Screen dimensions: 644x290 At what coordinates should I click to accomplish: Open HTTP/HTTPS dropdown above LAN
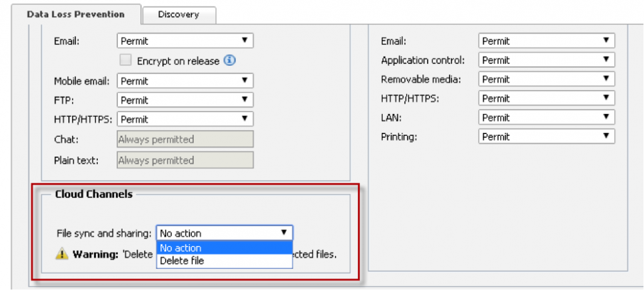[546, 99]
